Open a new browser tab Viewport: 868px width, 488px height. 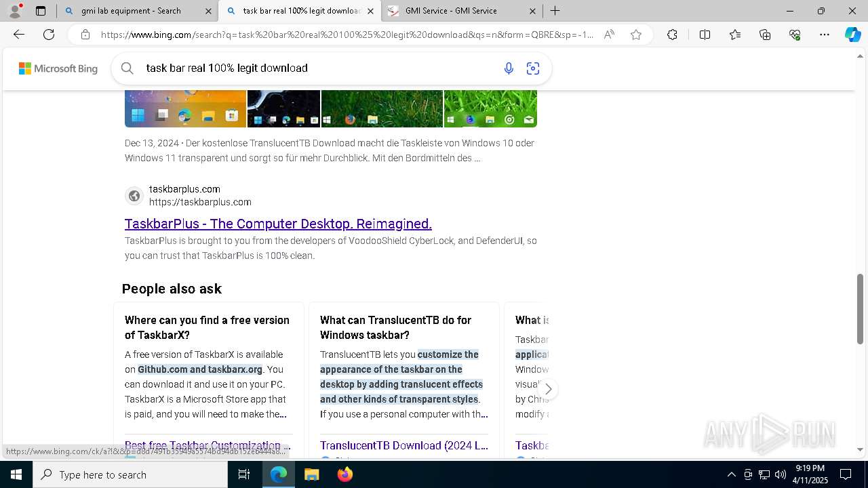[555, 11]
